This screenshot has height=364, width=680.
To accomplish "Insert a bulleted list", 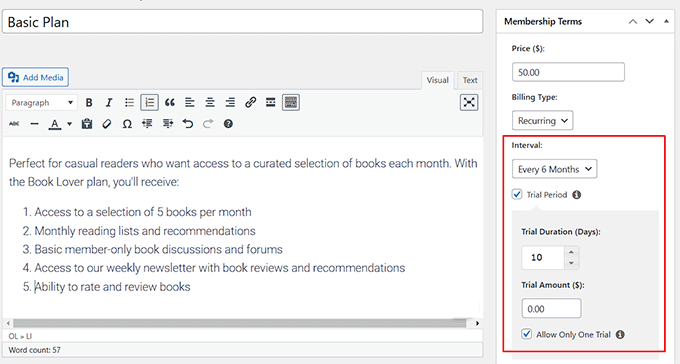I will [x=129, y=103].
